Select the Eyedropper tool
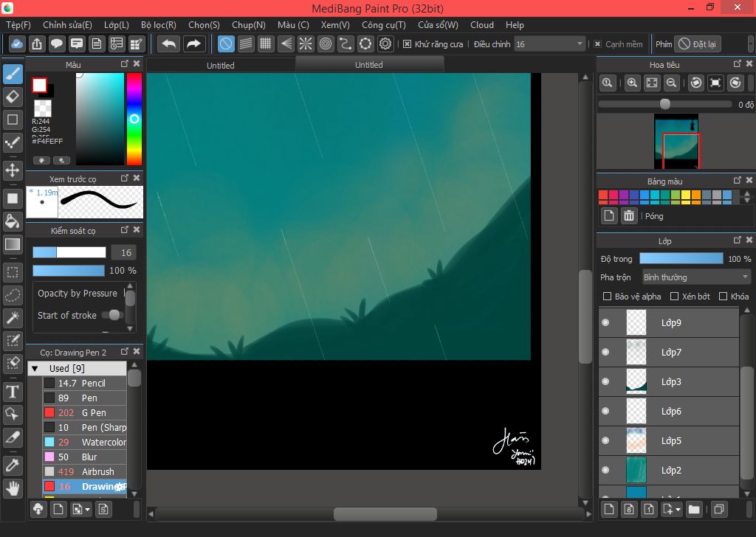756x537 pixels. 13,465
